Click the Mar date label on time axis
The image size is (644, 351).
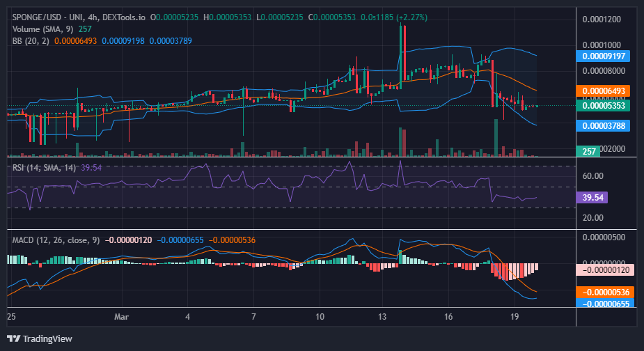tap(122, 317)
